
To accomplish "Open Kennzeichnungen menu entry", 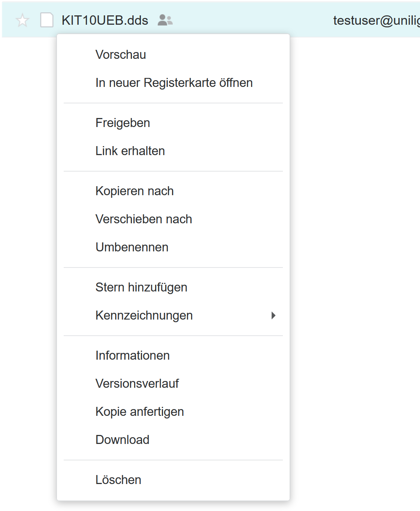I will coord(144,315).
